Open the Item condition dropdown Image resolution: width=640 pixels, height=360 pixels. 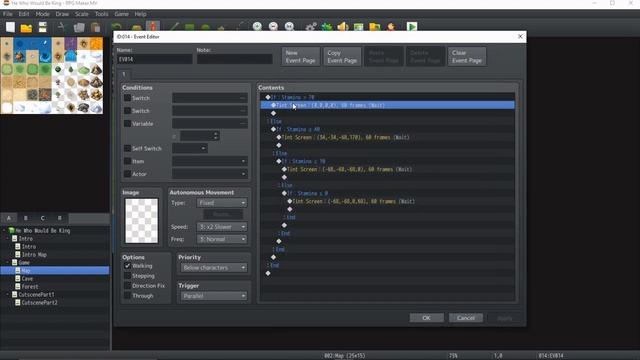point(210,161)
